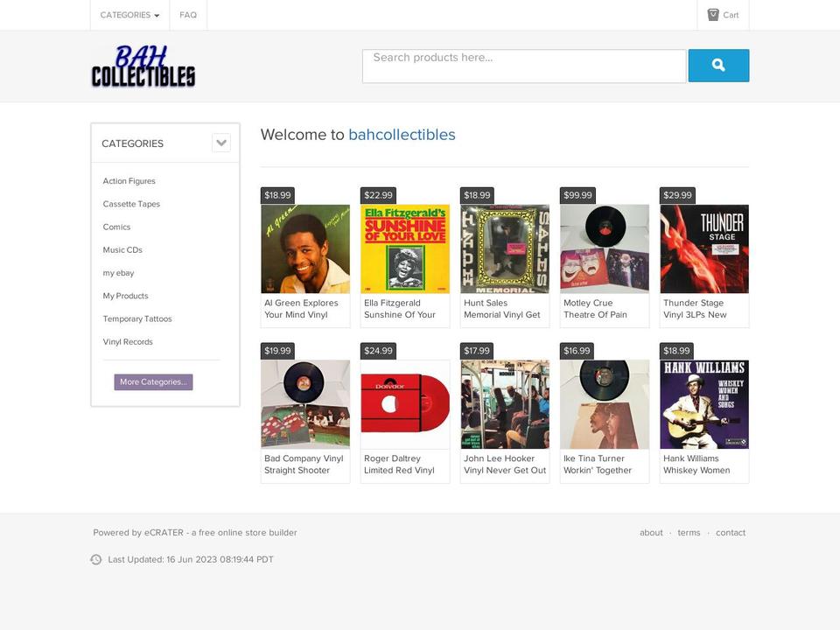Screen dimensions: 840x630
Task: Open the FAQ menu item
Action: tap(188, 15)
